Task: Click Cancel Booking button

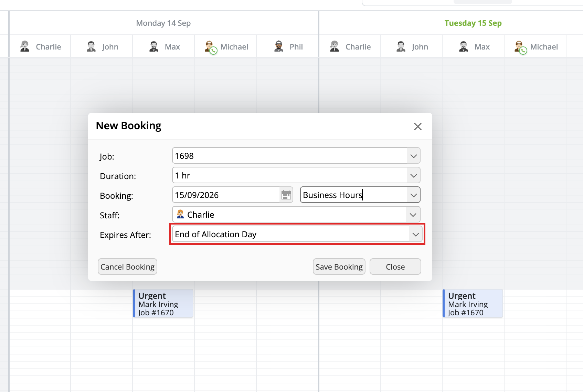Action: point(127,266)
